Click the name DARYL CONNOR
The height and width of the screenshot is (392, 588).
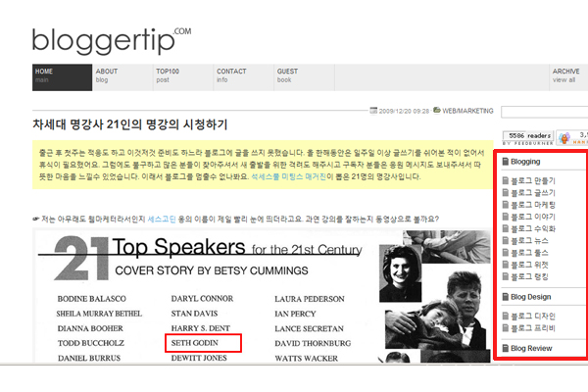(x=202, y=299)
